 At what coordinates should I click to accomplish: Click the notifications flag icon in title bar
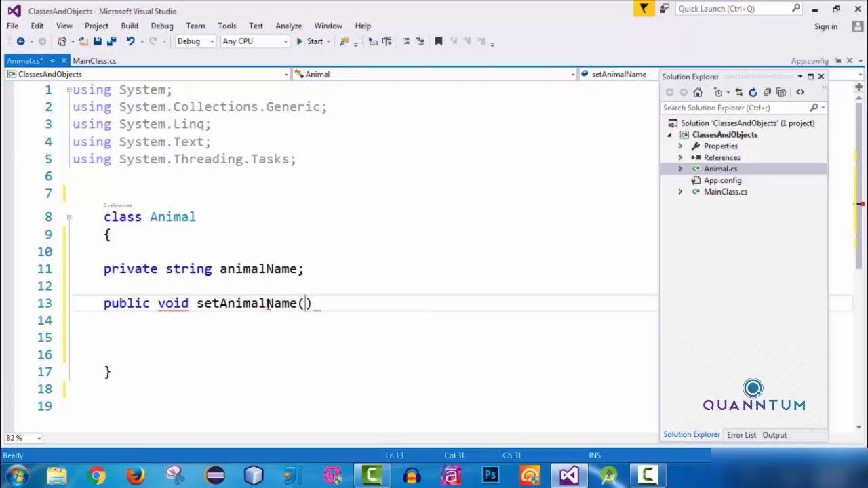point(644,9)
